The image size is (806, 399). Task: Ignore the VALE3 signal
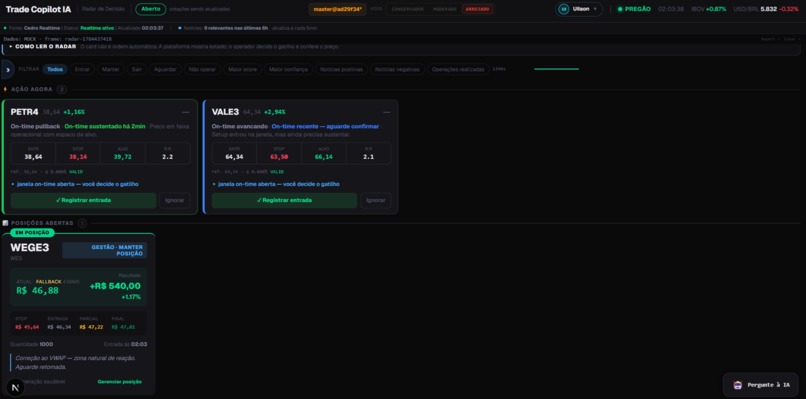(376, 201)
